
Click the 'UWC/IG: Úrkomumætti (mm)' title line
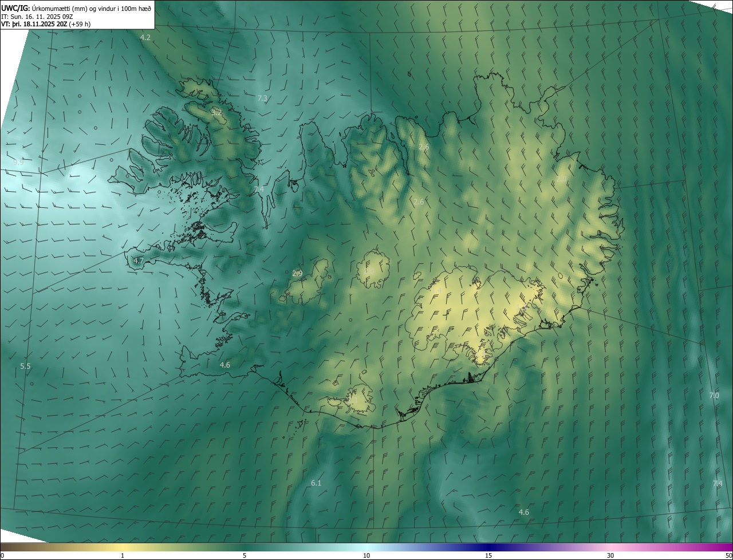point(76,7)
